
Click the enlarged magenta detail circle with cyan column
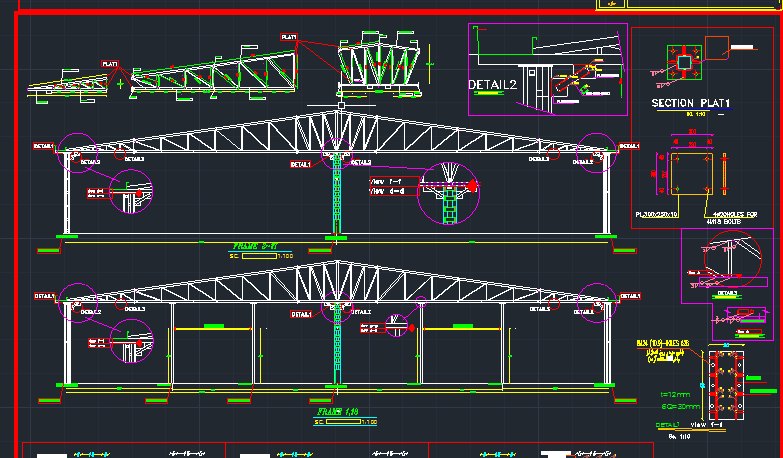[x=448, y=193]
